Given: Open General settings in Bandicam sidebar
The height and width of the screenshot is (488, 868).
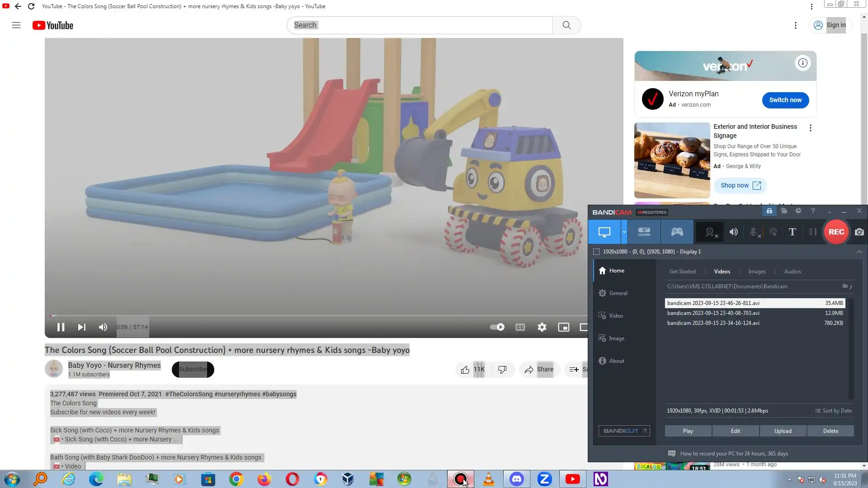Looking at the screenshot, I should point(618,293).
